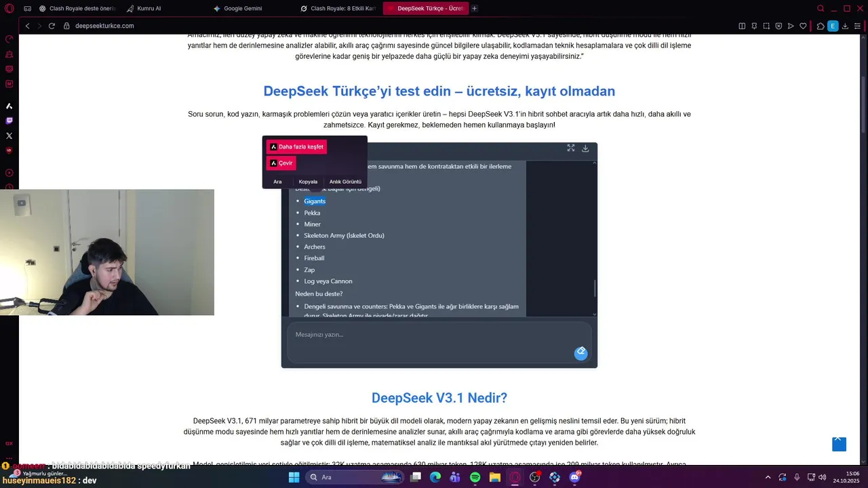Take a snapshot of the page
The height and width of the screenshot is (488, 868).
coord(766,26)
